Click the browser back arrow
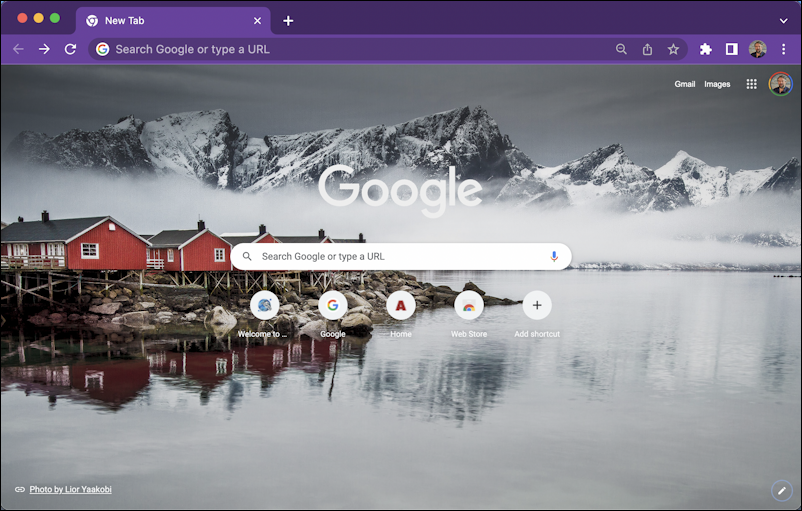 pos(18,49)
